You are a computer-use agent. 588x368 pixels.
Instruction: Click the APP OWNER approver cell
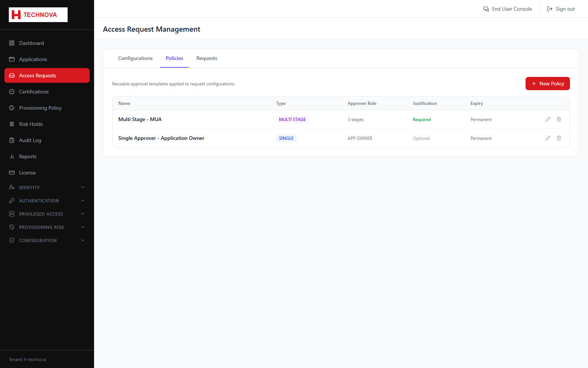(x=360, y=138)
